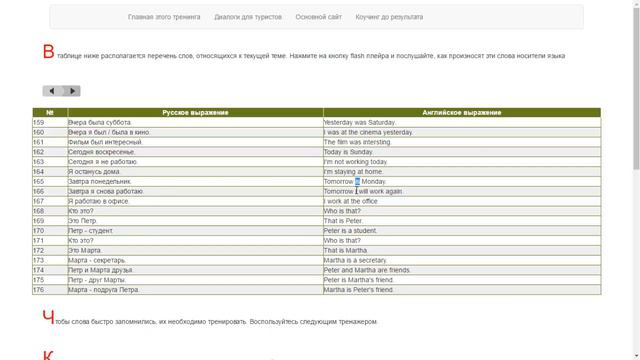Click 'Кто это?' in row 171
The image size is (640, 360).
coord(195,240)
